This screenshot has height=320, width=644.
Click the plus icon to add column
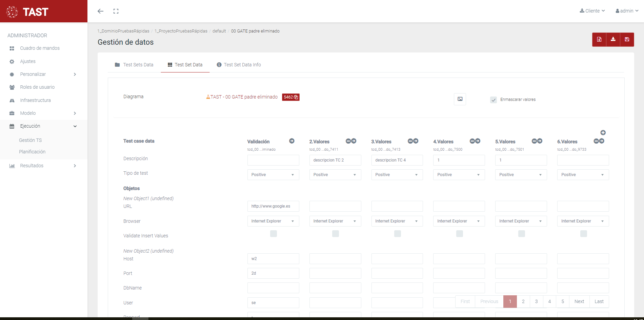point(603,133)
